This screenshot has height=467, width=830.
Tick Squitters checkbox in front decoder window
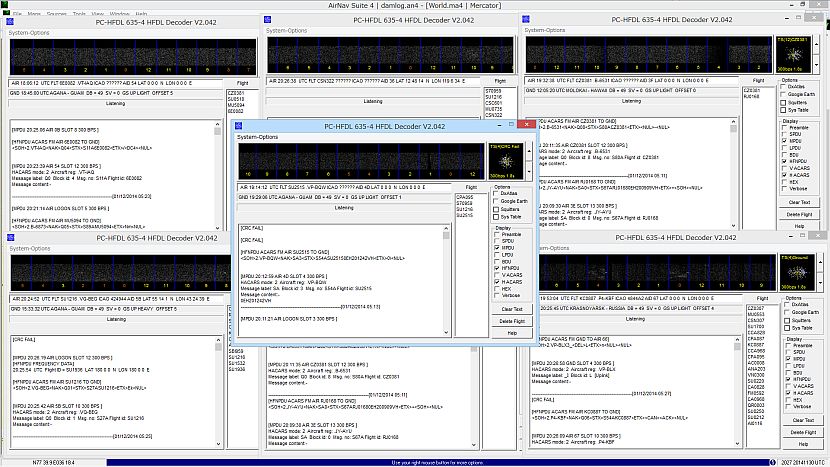point(496,209)
